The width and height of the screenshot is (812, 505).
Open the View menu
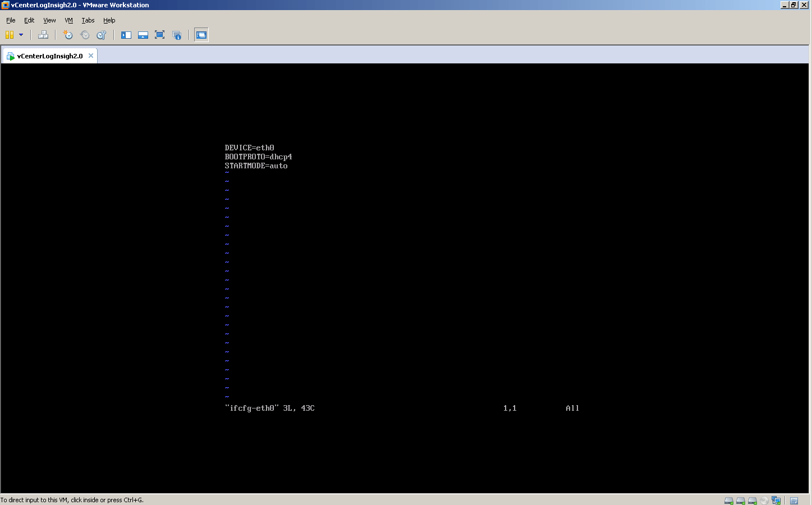pos(49,20)
